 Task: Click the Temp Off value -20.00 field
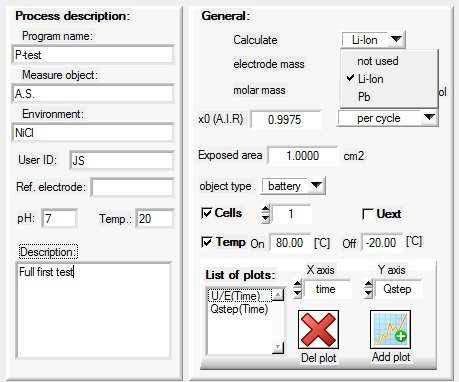point(382,242)
